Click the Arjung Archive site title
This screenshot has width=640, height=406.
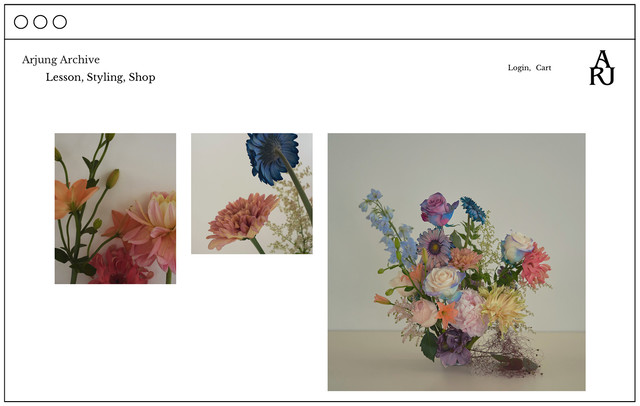(61, 60)
